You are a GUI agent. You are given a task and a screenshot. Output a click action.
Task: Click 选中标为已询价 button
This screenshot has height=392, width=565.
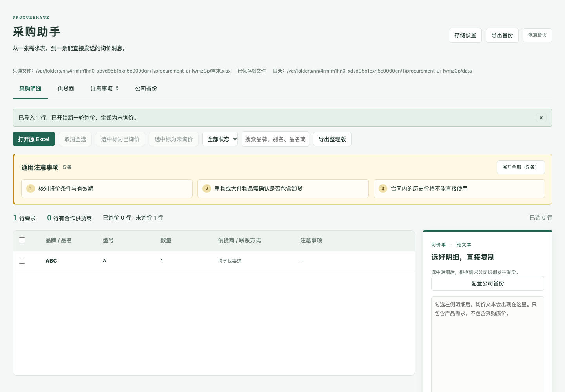(x=120, y=139)
